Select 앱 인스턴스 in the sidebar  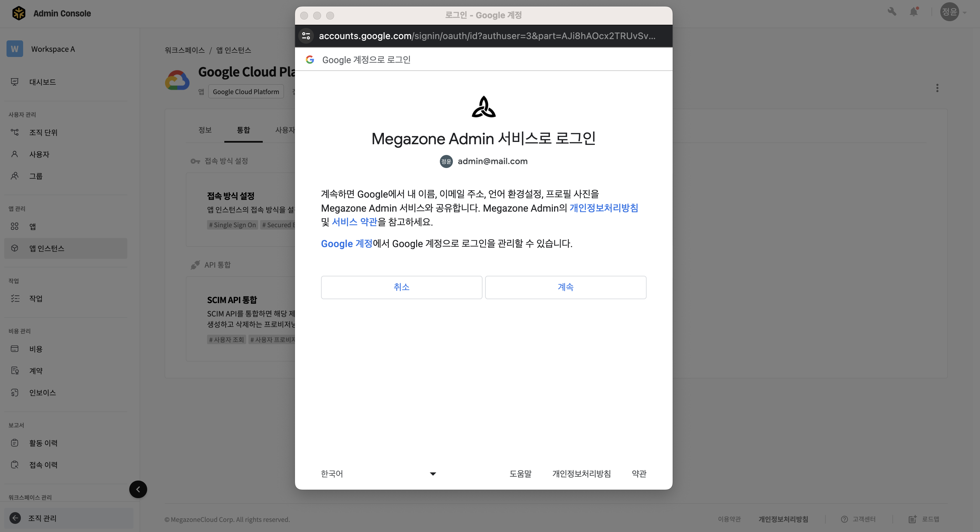(x=66, y=248)
